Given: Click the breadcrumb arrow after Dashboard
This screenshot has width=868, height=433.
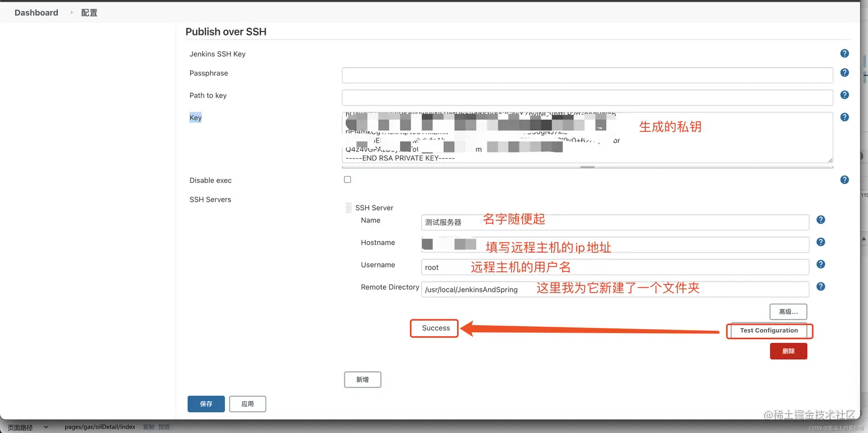Looking at the screenshot, I should click(x=72, y=13).
